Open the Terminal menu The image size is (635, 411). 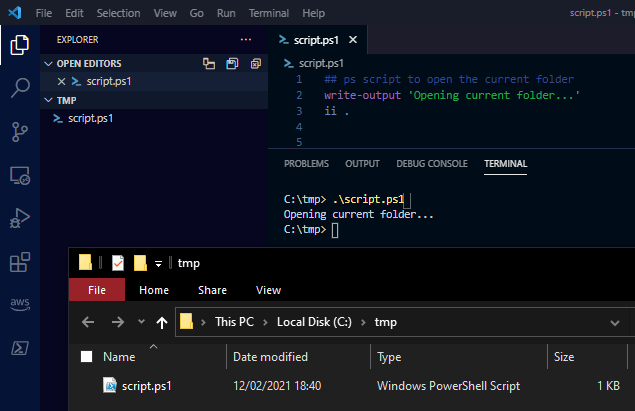point(268,13)
